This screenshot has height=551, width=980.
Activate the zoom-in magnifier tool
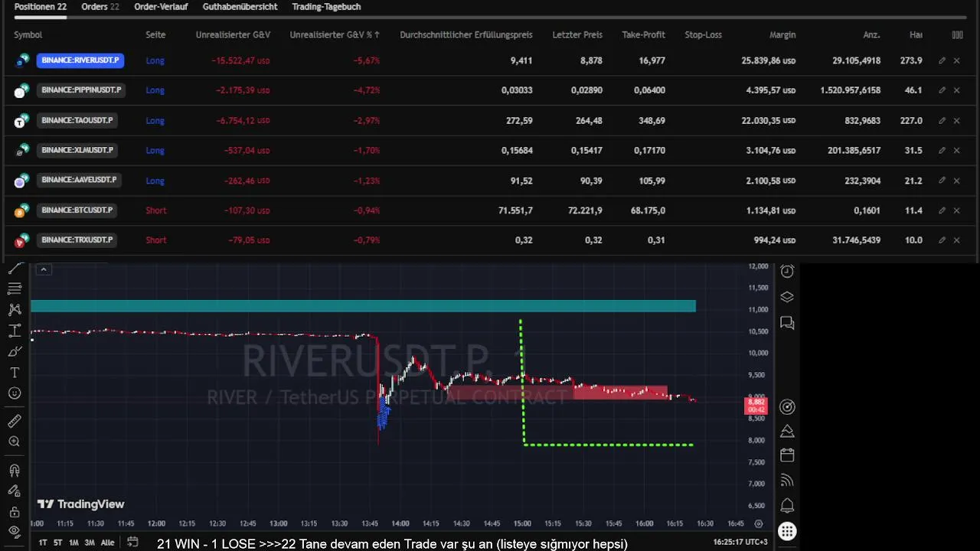coord(15,442)
